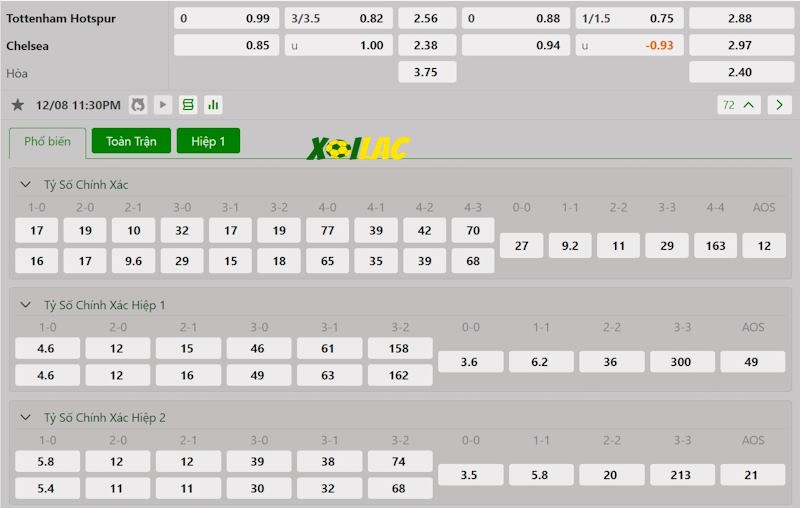Pick full-match correct score 4-1 odds 35
The height and width of the screenshot is (508, 800).
coord(376,261)
